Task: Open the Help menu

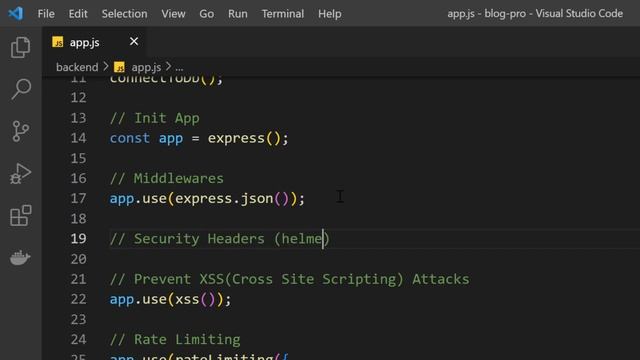Action: (330, 14)
